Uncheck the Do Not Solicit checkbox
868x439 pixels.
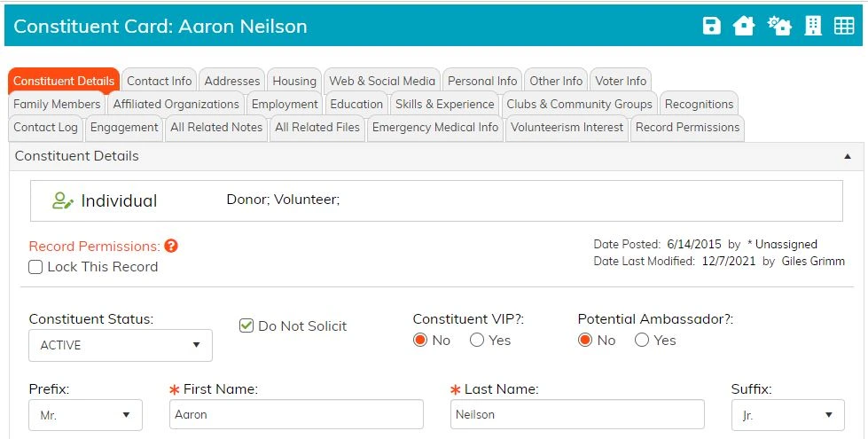[x=246, y=325]
